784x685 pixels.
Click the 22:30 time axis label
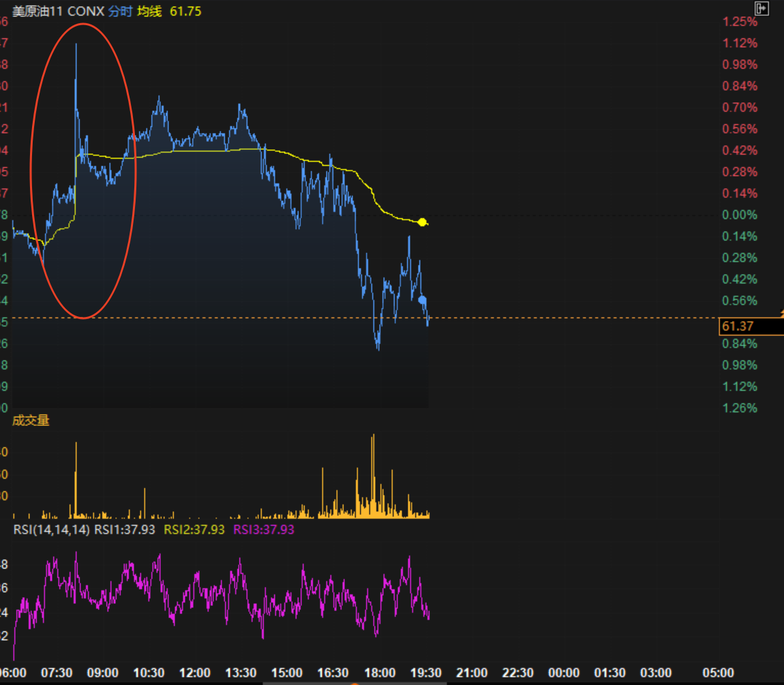(517, 673)
